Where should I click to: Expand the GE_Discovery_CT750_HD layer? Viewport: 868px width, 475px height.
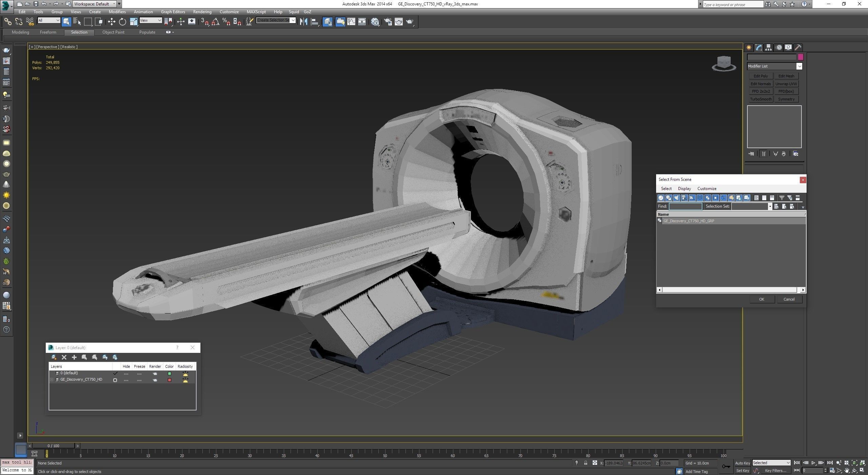pos(52,380)
